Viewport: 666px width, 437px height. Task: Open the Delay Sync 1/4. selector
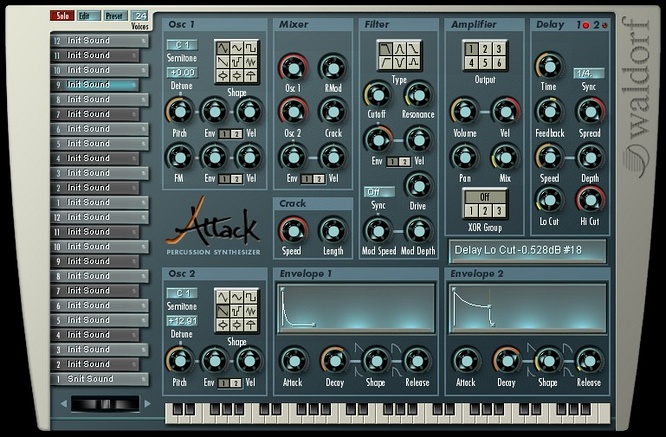589,73
